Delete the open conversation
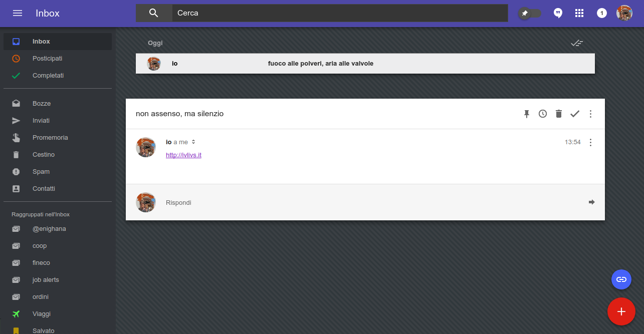 tap(559, 114)
